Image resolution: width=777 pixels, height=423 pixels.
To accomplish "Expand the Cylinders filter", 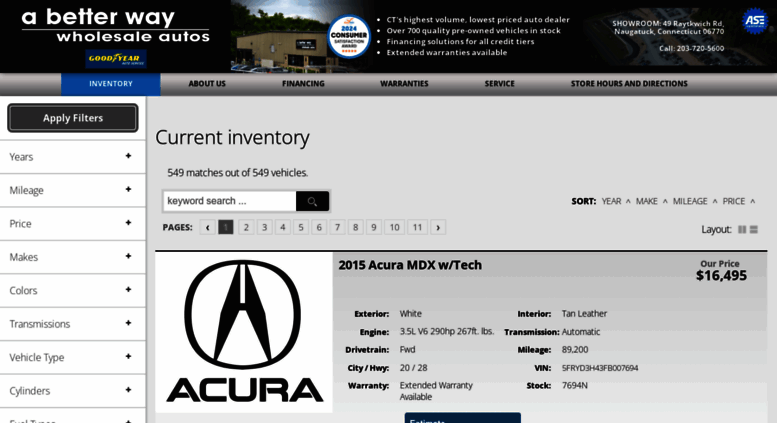I will click(73, 391).
